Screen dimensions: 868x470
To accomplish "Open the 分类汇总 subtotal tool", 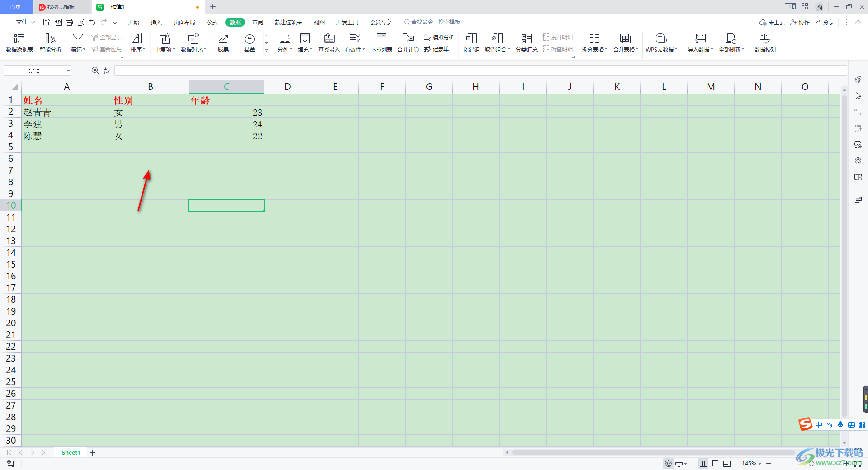I will click(527, 43).
